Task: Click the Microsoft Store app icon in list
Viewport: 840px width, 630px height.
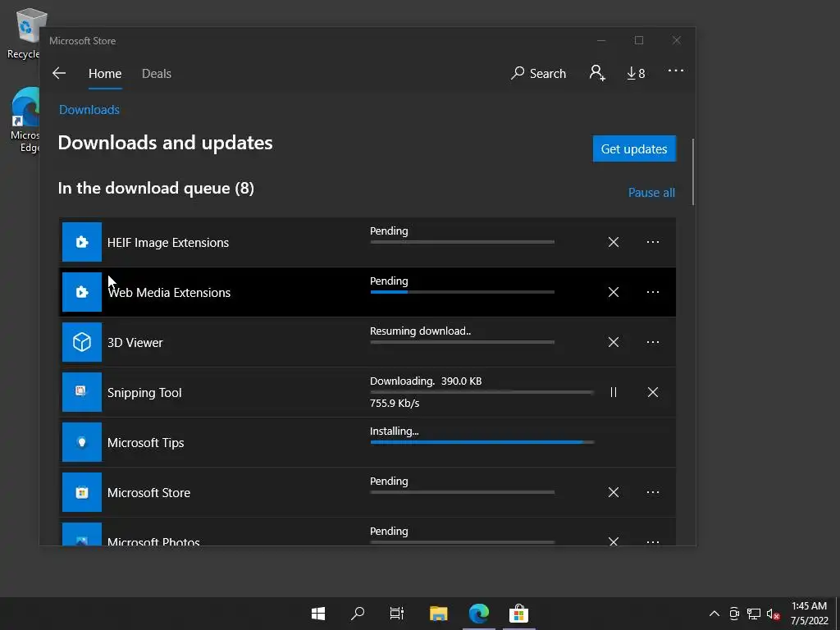Action: click(x=82, y=492)
